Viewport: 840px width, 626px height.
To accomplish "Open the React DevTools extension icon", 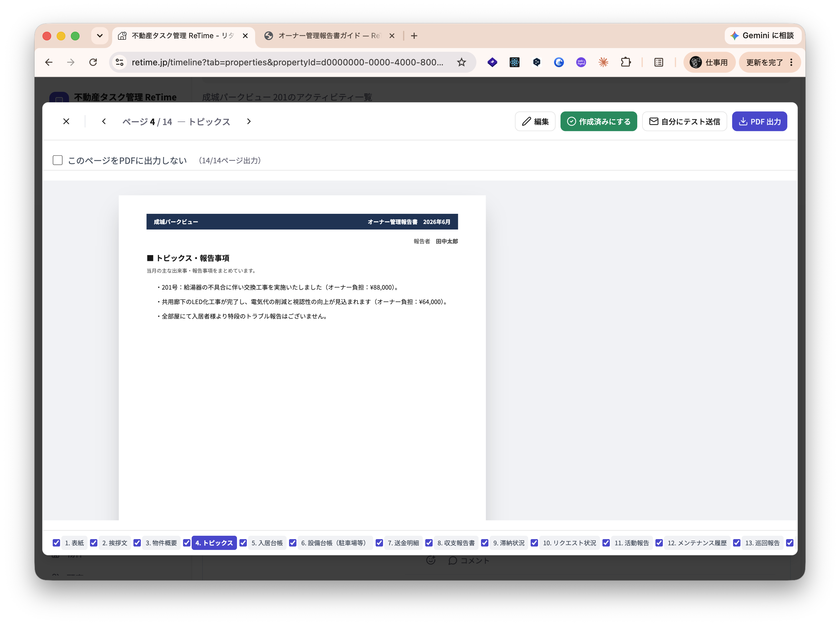I will pos(514,62).
